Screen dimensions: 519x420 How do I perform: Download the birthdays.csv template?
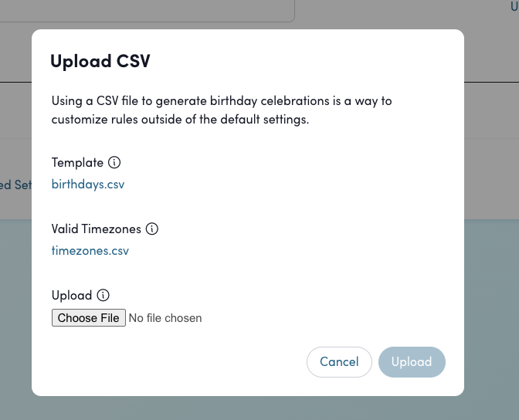(88, 185)
